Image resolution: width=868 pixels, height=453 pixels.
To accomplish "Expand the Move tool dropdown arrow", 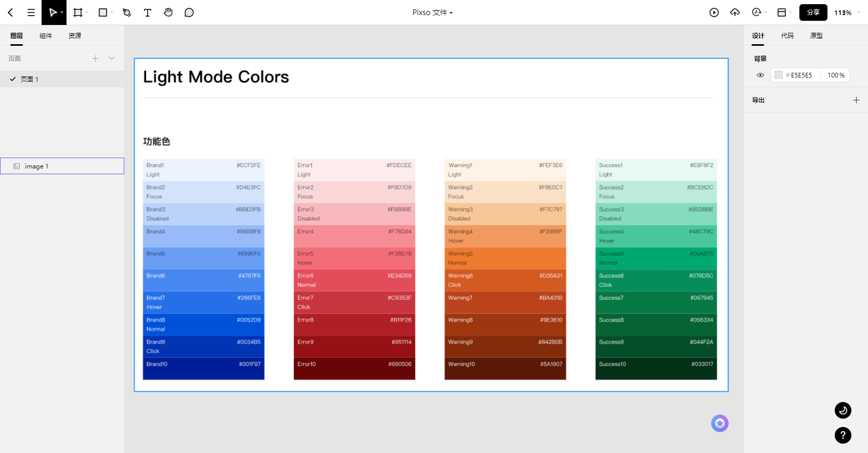I will coord(62,12).
